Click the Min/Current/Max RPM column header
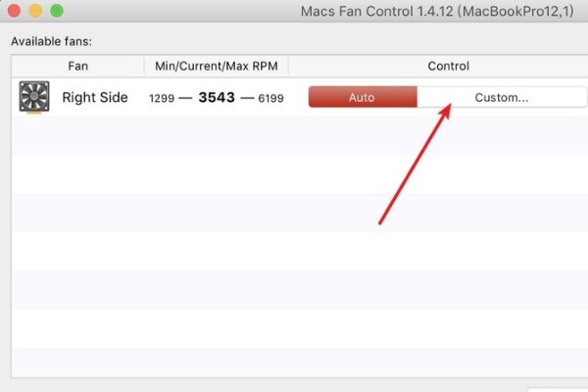Screen dimensions: 588x392 216,66
